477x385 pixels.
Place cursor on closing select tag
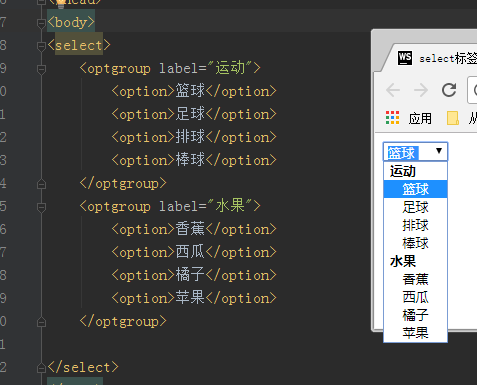coord(83,367)
